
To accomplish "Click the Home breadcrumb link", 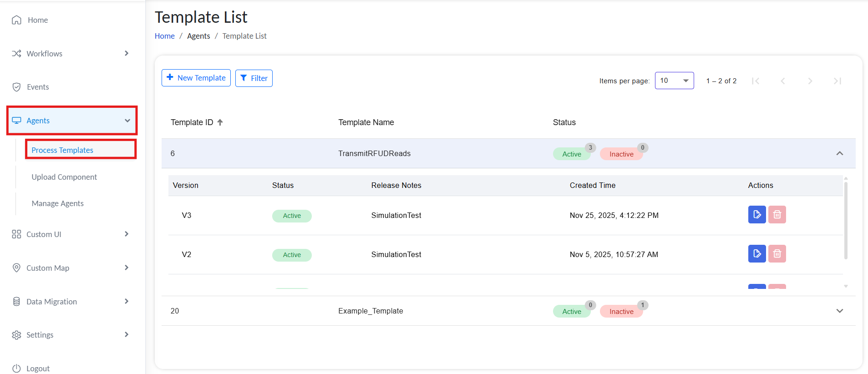I will coord(164,36).
